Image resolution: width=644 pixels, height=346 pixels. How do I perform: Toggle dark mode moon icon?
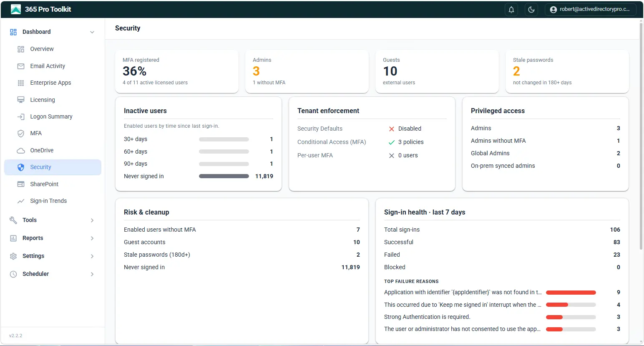point(531,10)
